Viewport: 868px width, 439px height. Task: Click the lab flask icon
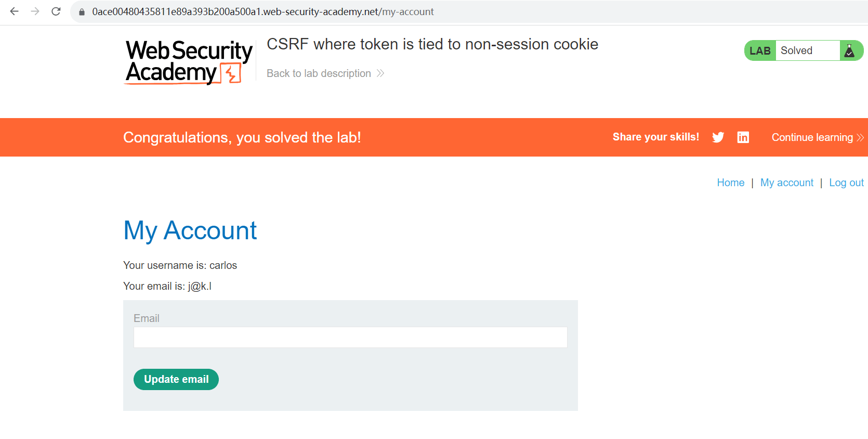[x=849, y=51]
